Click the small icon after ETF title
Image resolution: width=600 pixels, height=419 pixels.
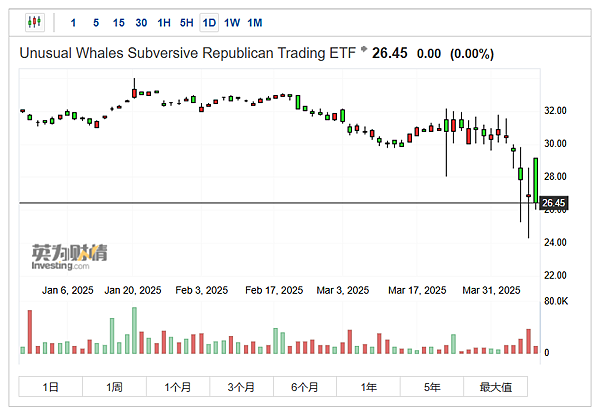[x=364, y=49]
